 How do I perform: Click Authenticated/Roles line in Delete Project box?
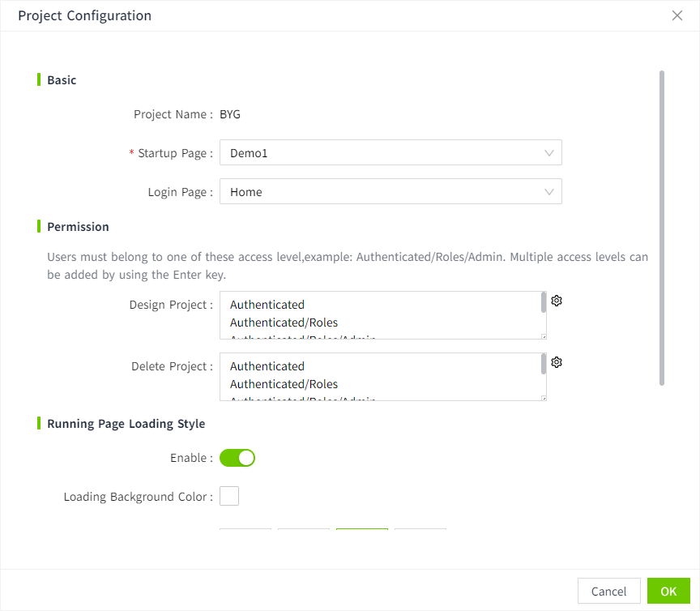[x=284, y=384]
